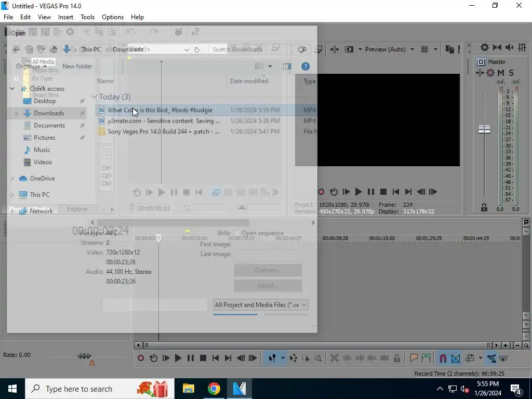
Task: Open the Insert menu
Action: [65, 17]
